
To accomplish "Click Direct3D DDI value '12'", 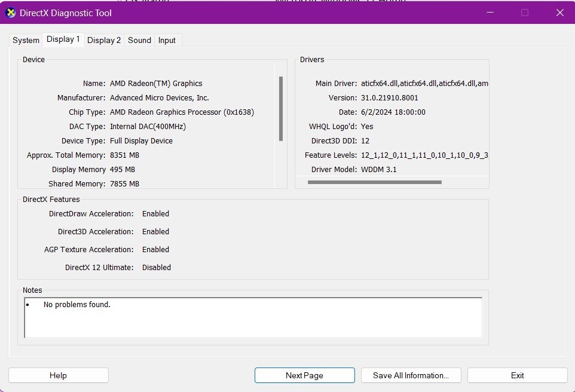I will click(365, 141).
